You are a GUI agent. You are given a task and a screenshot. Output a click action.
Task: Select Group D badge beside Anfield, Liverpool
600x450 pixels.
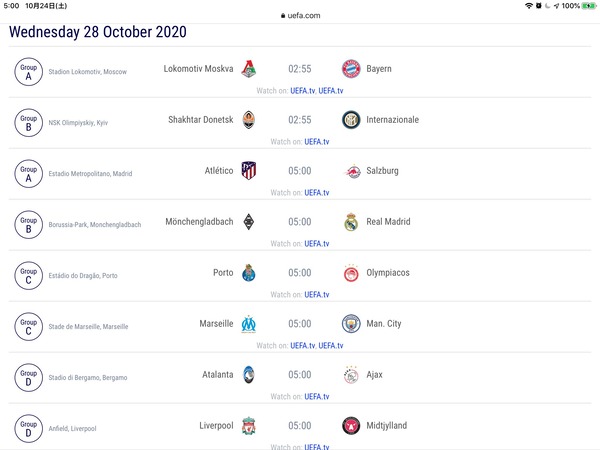tap(29, 428)
